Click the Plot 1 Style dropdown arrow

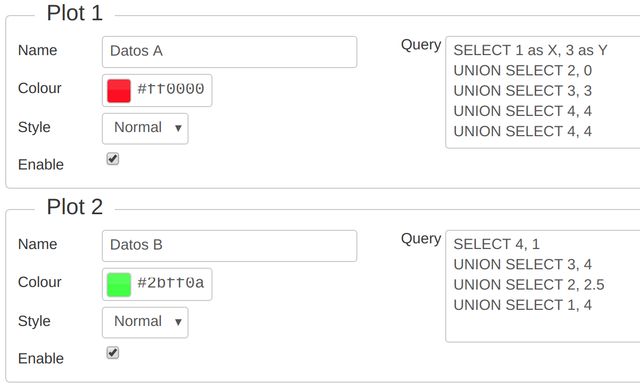[x=178, y=128]
